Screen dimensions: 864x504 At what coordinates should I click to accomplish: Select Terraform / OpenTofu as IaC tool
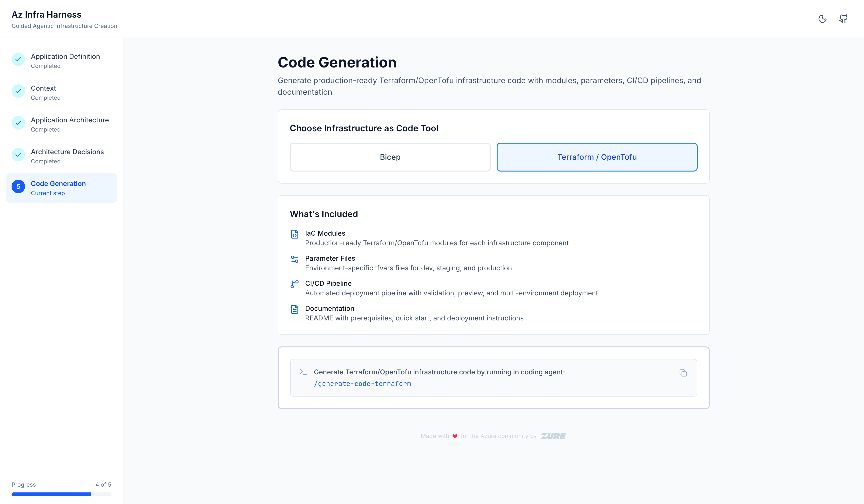(597, 157)
